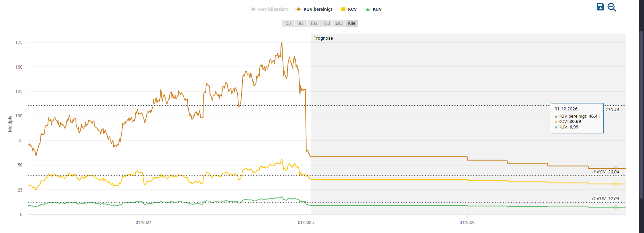Choose the 10J time range

point(314,23)
